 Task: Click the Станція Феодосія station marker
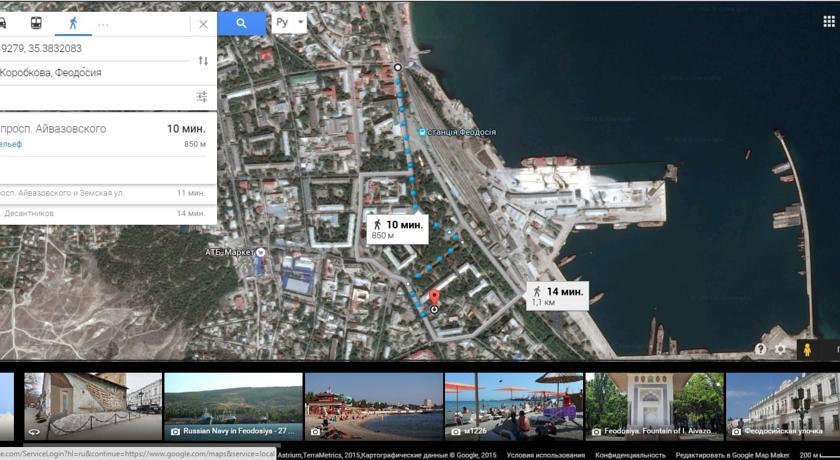pyautogui.click(x=423, y=132)
